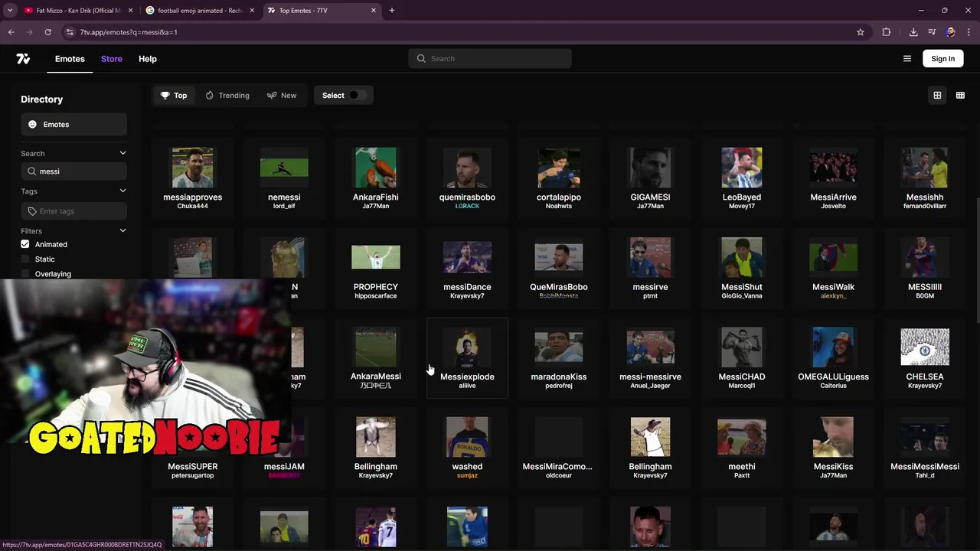Open the nemessi emote
This screenshot has width=980, height=551.
click(x=284, y=178)
